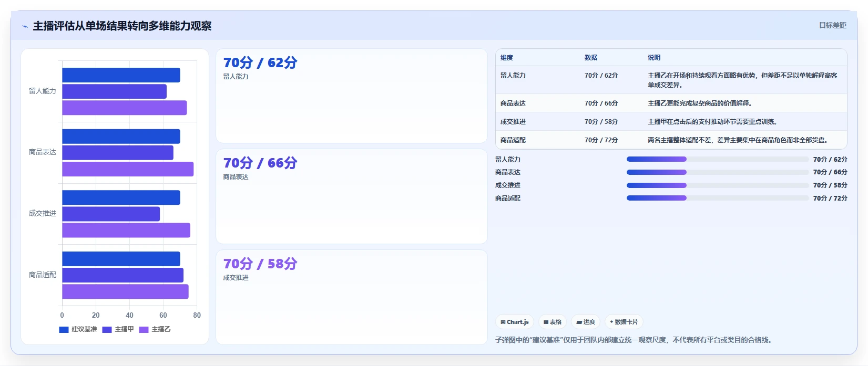Click the table value 70分 / 58分
Screen dimensions: 868x366
tap(601, 122)
